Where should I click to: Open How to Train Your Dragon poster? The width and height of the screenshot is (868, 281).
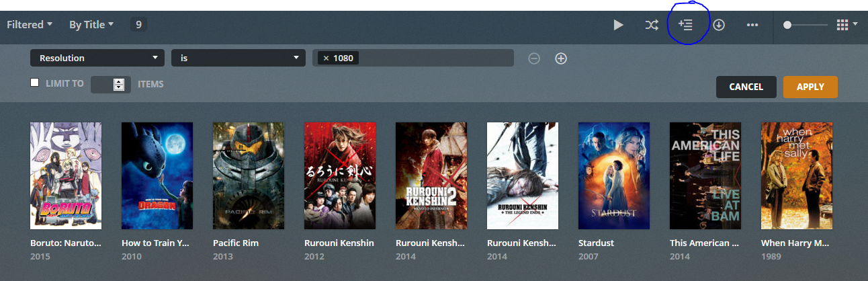[157, 175]
